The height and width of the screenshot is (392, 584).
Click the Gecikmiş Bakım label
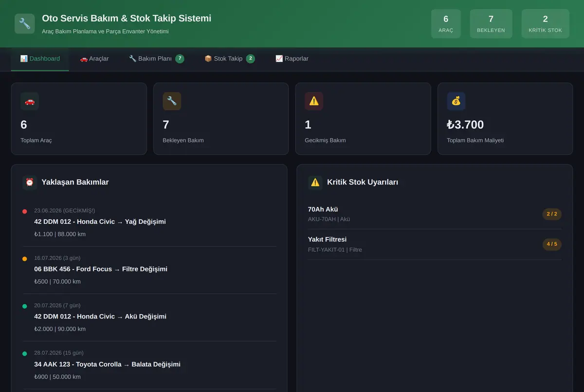click(325, 141)
